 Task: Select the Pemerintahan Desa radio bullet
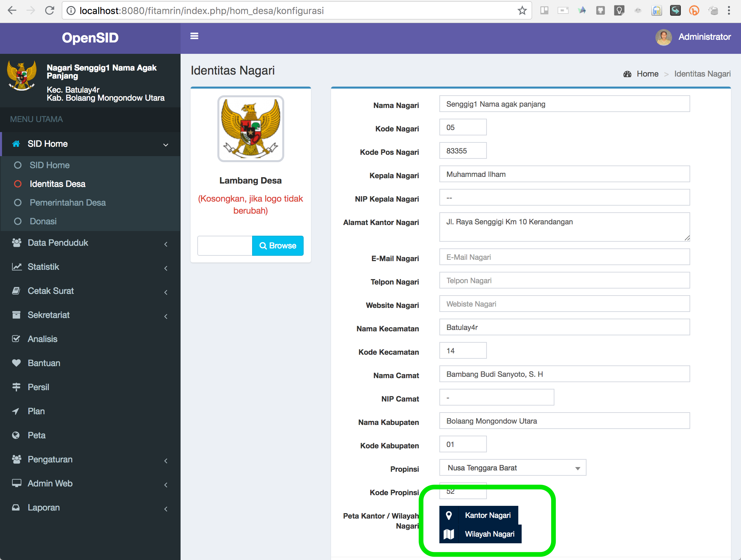coord(17,202)
